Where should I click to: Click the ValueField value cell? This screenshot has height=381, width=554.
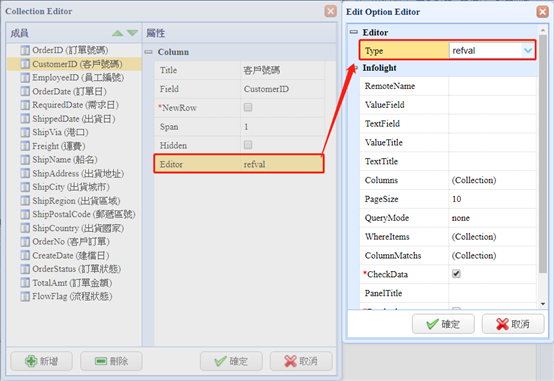click(x=493, y=105)
